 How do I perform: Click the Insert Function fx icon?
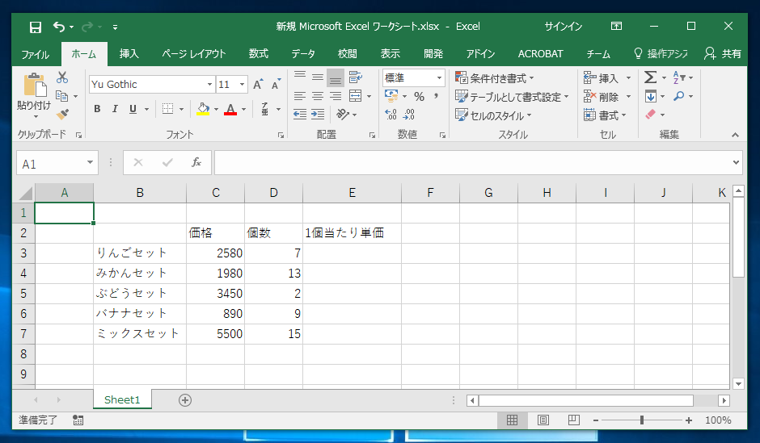pyautogui.click(x=196, y=163)
